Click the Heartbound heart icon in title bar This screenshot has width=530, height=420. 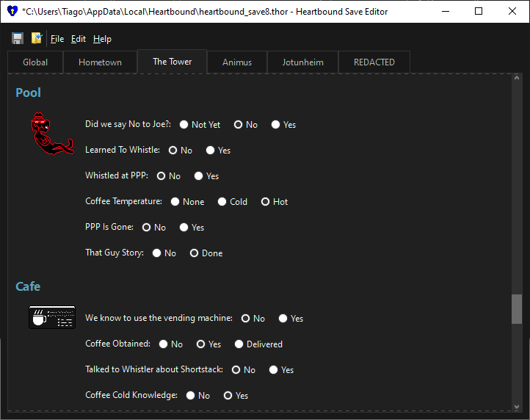click(x=12, y=12)
